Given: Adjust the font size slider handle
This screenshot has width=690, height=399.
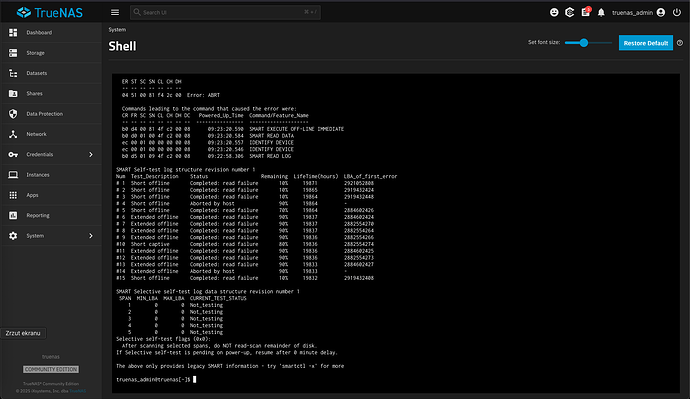Looking at the screenshot, I should point(584,43).
